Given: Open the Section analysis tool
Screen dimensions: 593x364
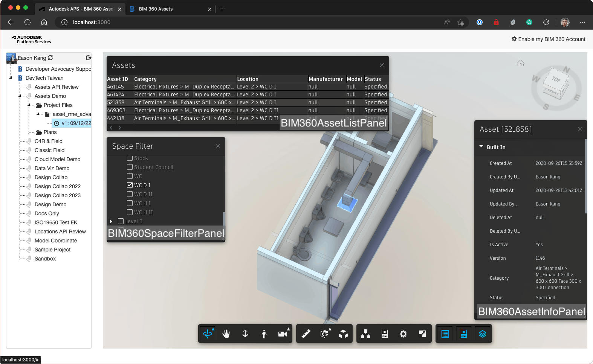Looking at the screenshot, I should pyautogui.click(x=324, y=334).
